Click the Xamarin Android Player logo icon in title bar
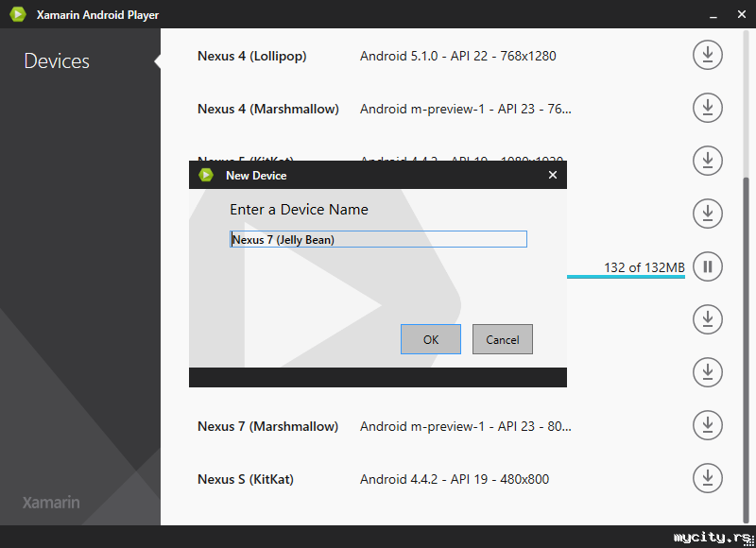 18,14
